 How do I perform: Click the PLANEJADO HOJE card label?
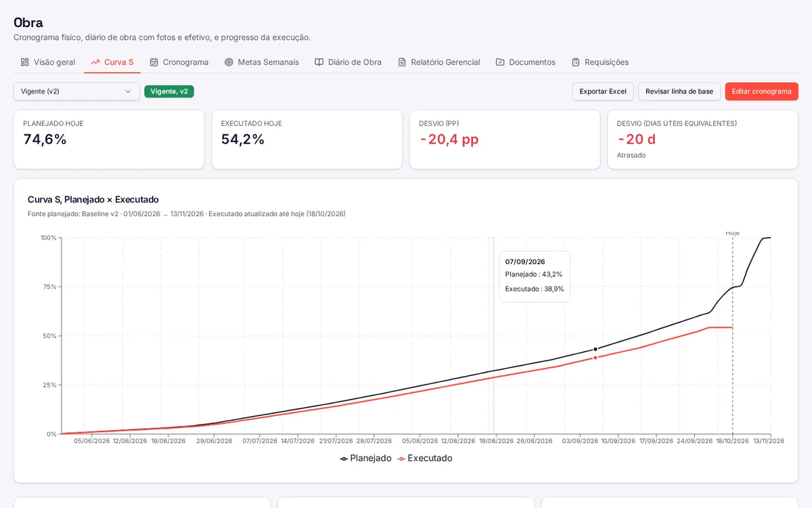pos(53,123)
